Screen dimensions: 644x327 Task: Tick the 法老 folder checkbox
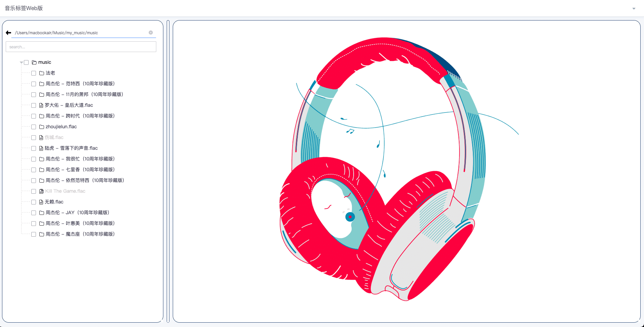point(34,73)
